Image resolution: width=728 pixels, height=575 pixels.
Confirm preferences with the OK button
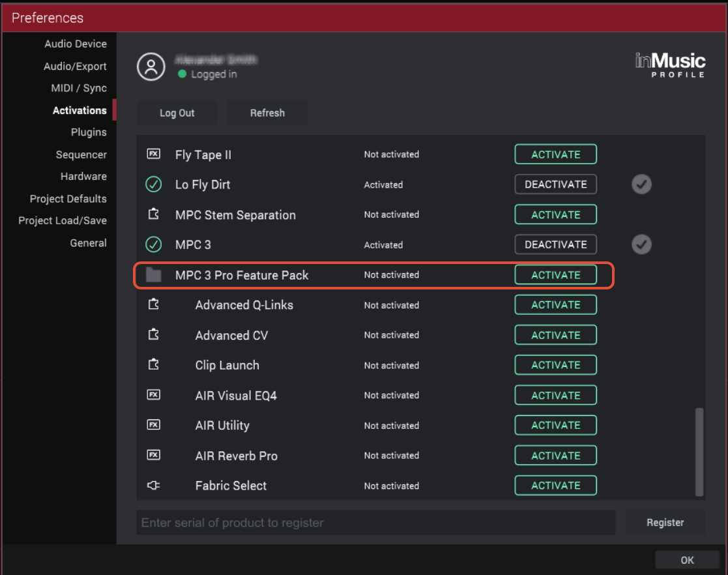(687, 560)
